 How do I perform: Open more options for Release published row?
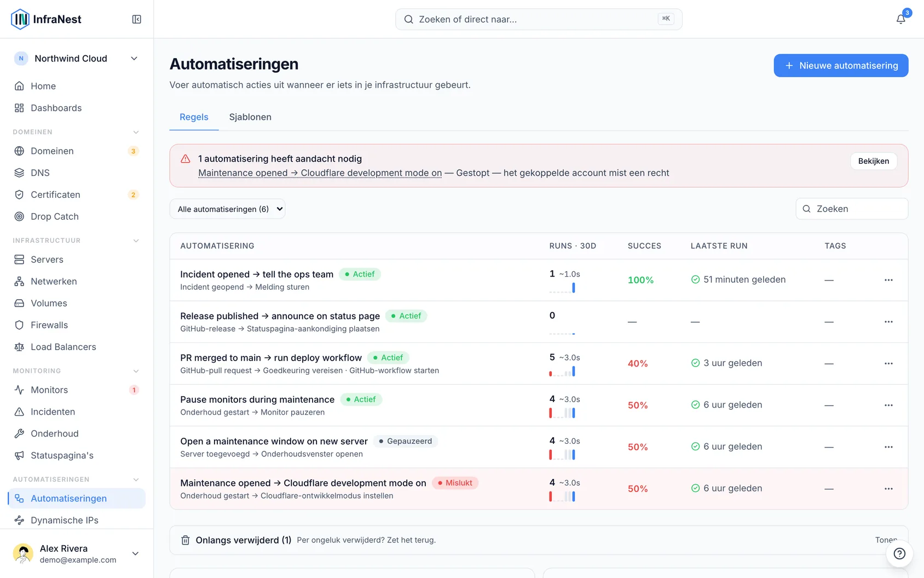pyautogui.click(x=888, y=322)
